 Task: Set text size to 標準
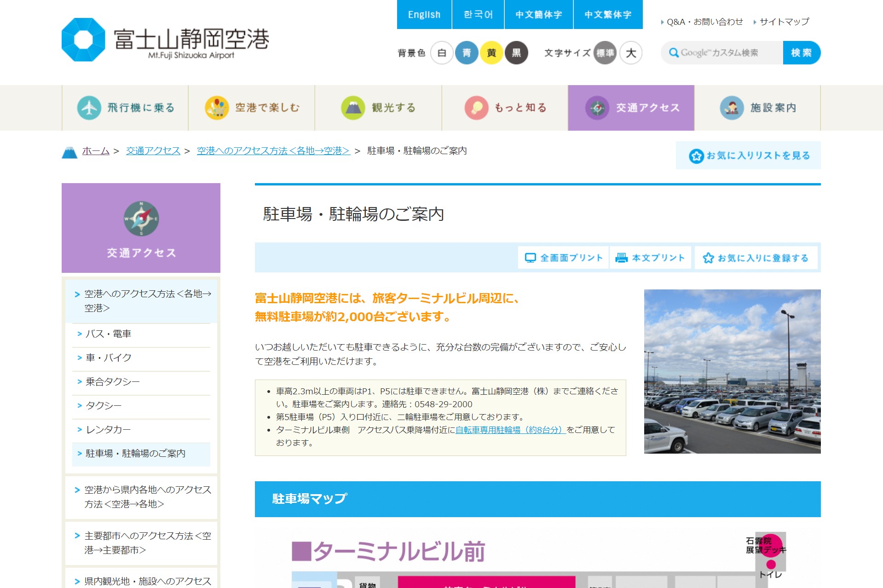(x=605, y=53)
